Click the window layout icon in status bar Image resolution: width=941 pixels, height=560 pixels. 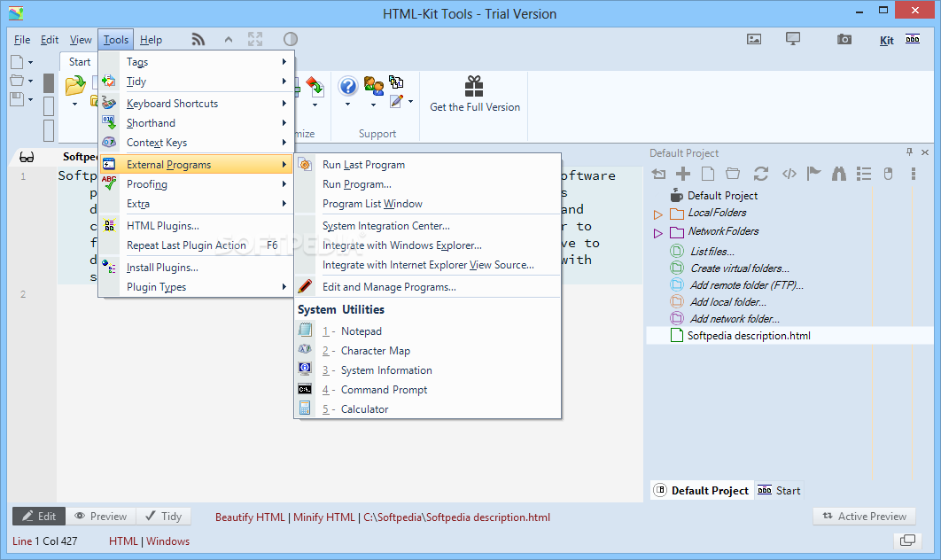[x=907, y=541]
